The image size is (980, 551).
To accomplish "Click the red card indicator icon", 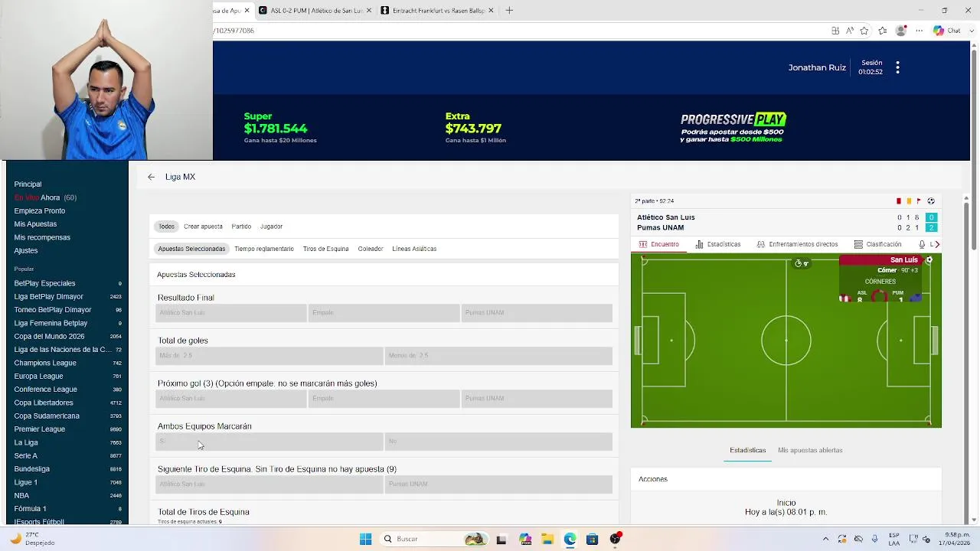I will 899,201.
